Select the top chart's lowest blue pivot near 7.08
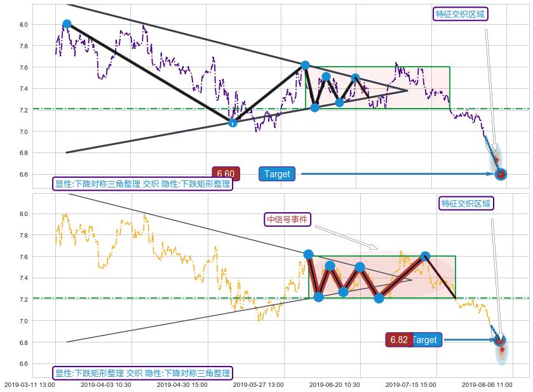 pos(233,122)
